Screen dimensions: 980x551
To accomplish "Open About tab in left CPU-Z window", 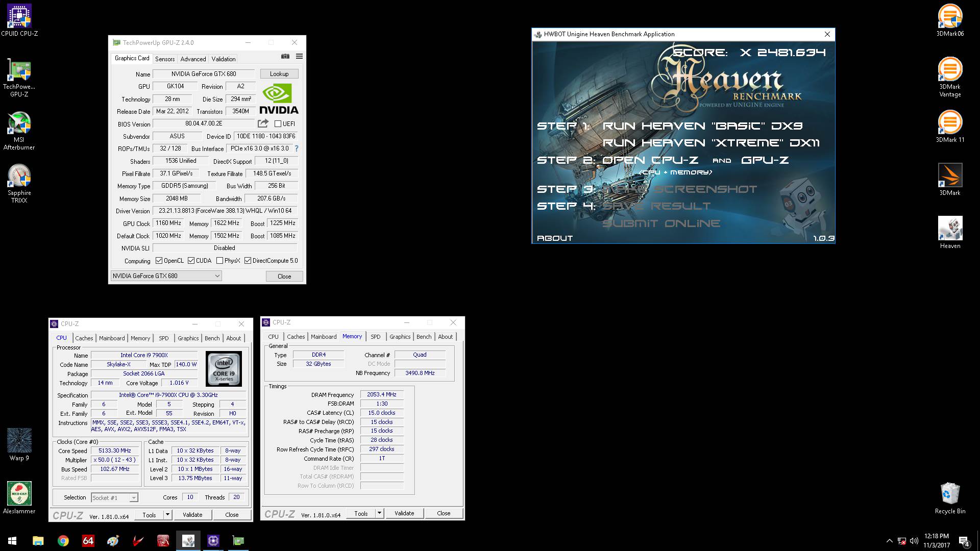I will [x=234, y=338].
